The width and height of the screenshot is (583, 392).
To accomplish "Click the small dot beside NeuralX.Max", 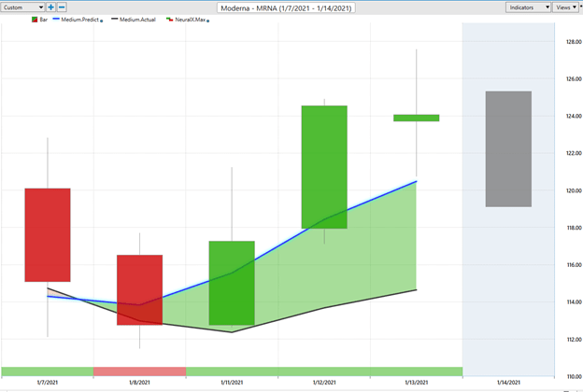I will click(x=206, y=21).
